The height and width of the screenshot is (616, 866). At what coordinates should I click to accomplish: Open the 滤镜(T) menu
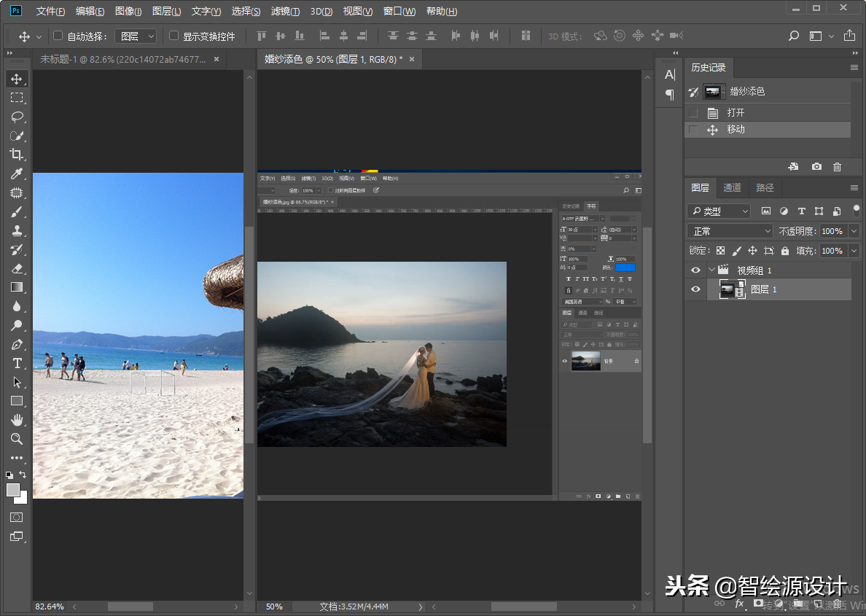[x=285, y=11]
